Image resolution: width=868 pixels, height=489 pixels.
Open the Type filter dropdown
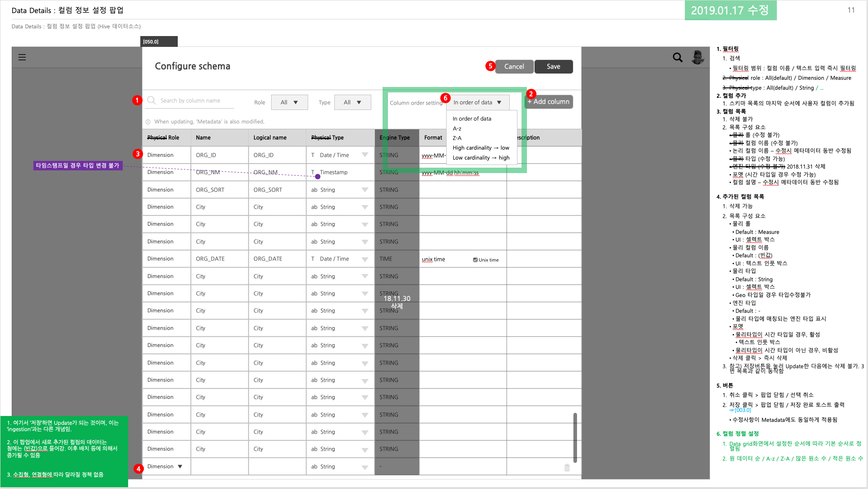(x=353, y=102)
